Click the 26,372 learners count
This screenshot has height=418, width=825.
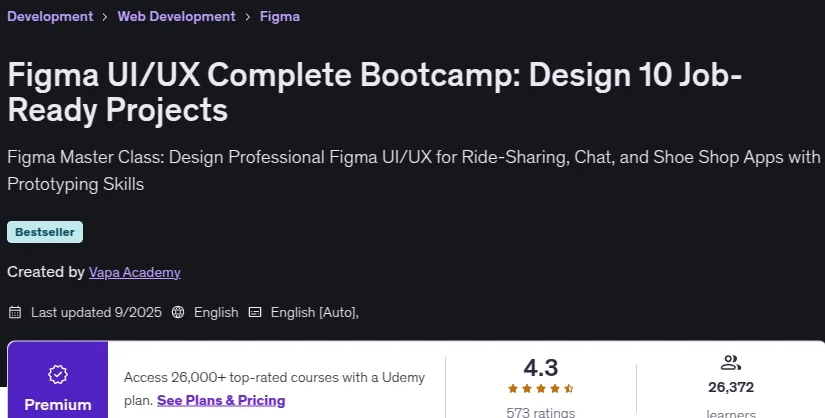click(731, 387)
